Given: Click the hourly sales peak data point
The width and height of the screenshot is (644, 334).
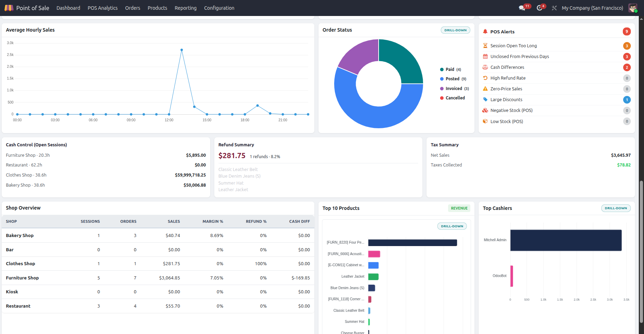Looking at the screenshot, I should [182, 50].
